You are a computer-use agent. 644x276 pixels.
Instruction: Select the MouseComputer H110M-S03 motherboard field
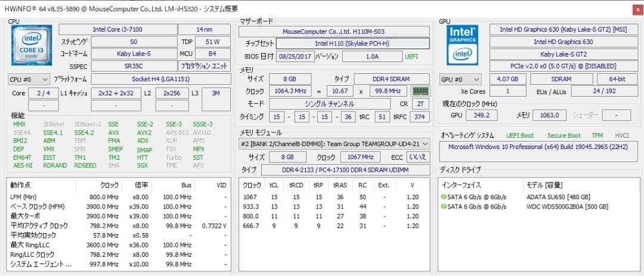point(334,30)
